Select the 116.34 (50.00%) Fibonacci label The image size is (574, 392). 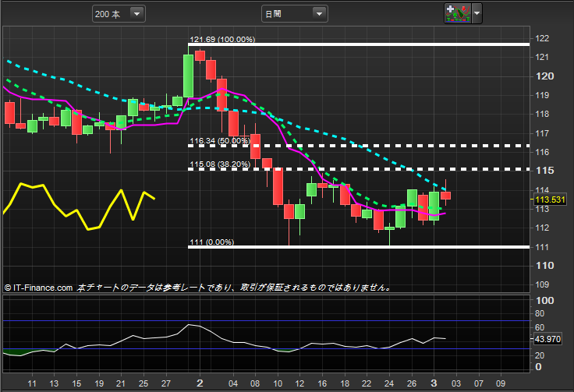pyautogui.click(x=220, y=141)
